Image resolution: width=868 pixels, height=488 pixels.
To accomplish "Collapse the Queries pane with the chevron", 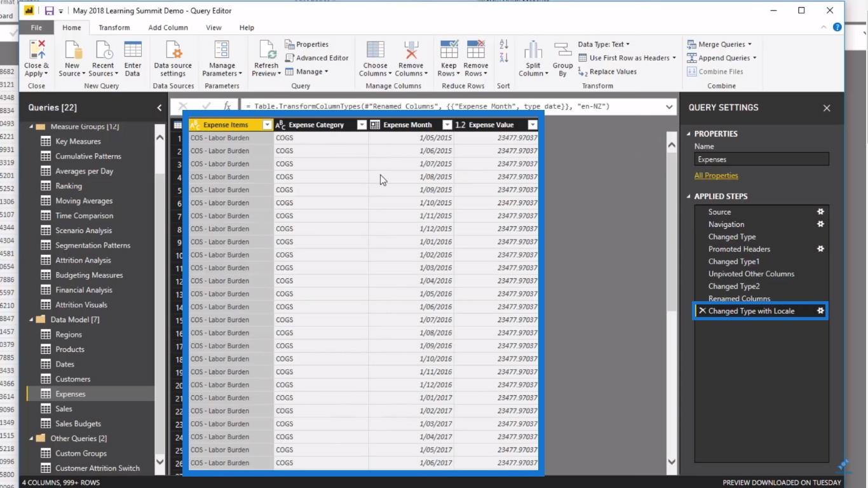I will coord(159,107).
